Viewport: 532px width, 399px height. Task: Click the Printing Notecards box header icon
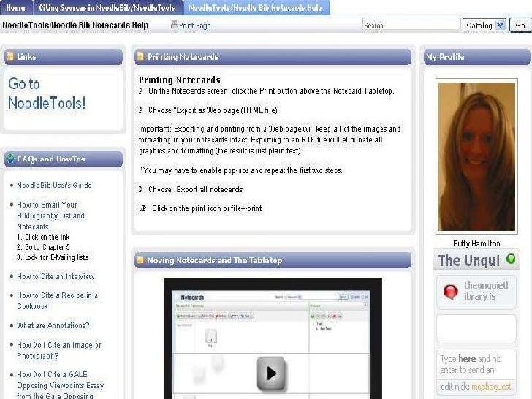tap(140, 56)
